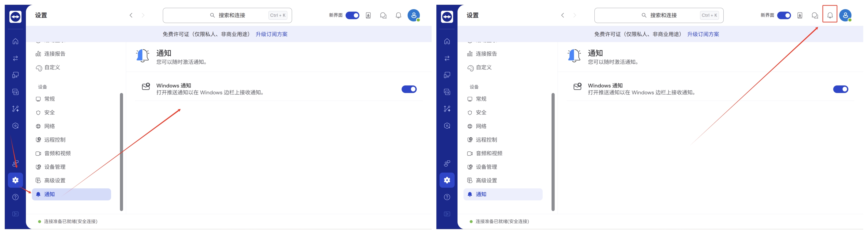Select the gear Settings icon in left window
The height and width of the screenshot is (234, 868).
15,180
